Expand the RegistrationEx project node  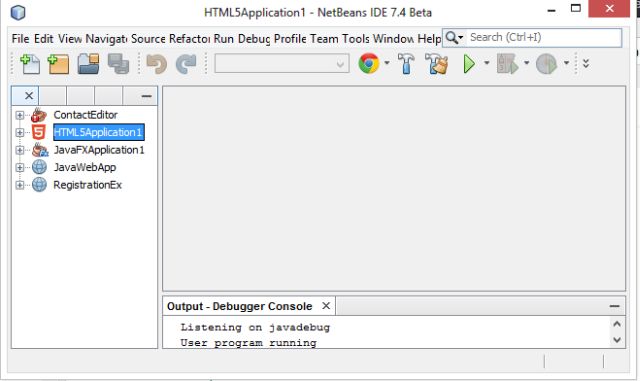pos(20,185)
